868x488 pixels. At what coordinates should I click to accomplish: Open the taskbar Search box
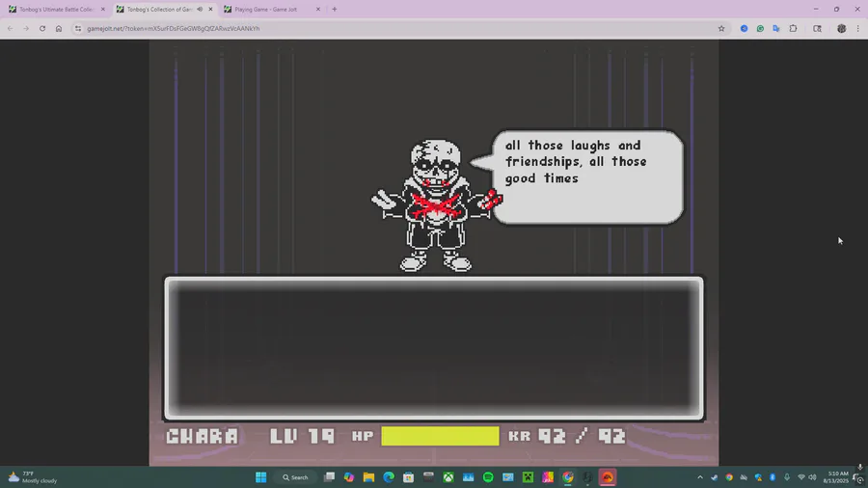click(296, 477)
